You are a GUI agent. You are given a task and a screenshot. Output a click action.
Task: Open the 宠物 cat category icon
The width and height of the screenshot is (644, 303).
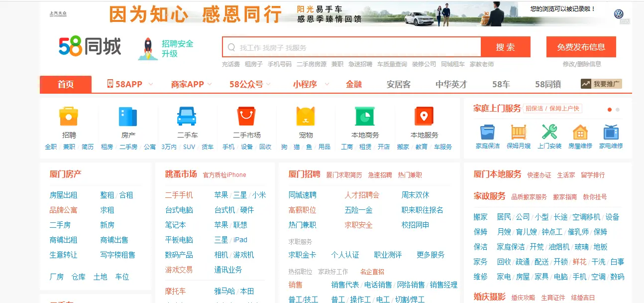tap(306, 116)
